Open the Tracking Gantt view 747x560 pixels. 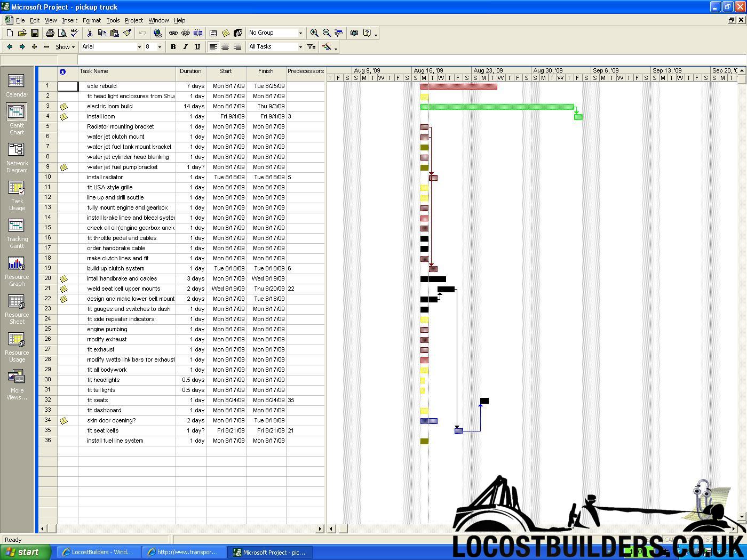(x=17, y=233)
